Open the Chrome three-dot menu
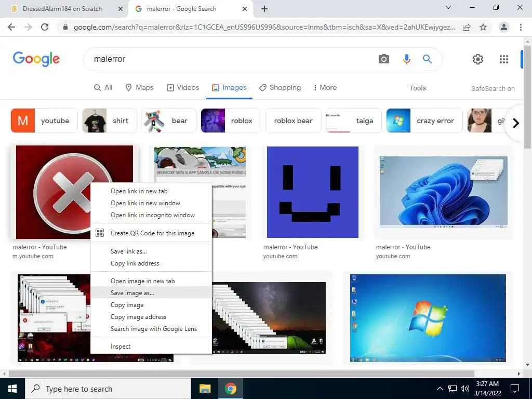Viewport: 532px width, 399px height. [521, 27]
